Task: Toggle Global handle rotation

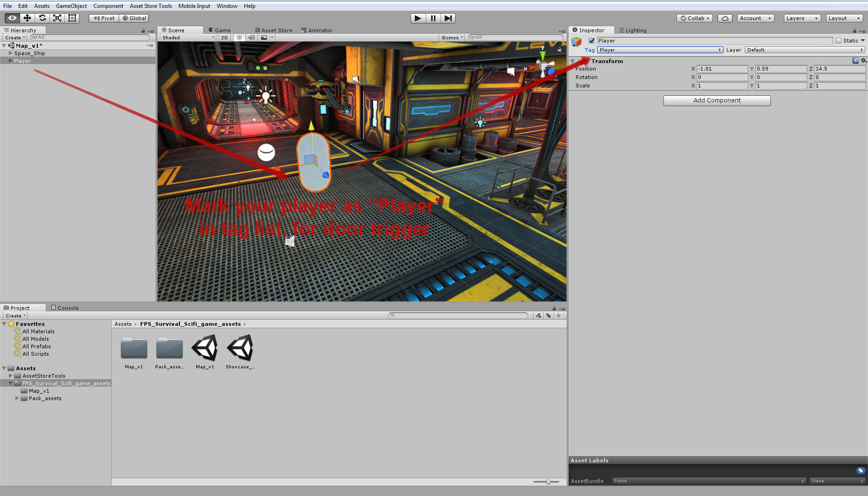Action: (x=135, y=18)
